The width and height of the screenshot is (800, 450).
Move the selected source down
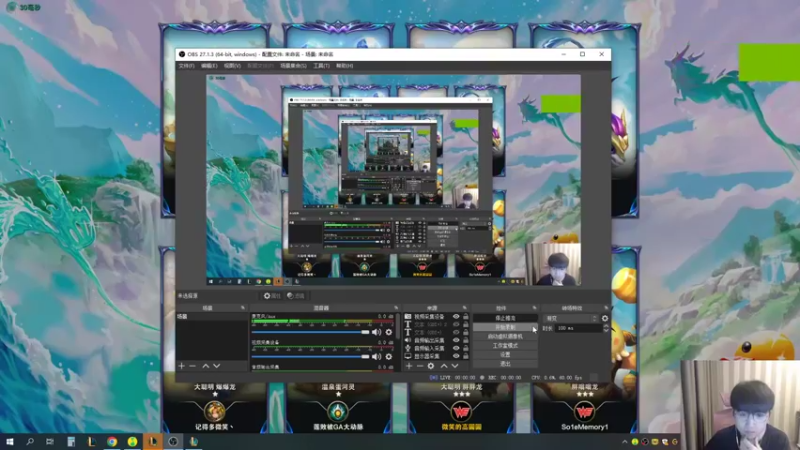tap(455, 366)
